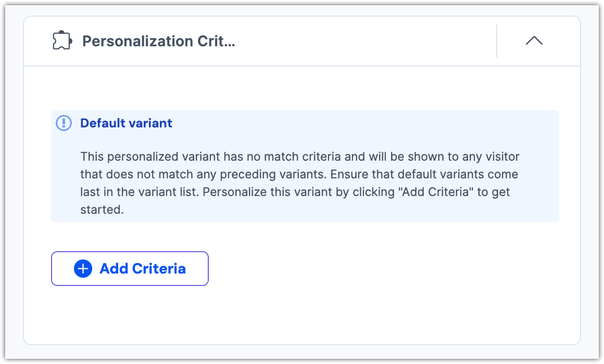Screen dimensions: 604x364
Task: Click the plus circle icon on Add Criteria
Action: coord(83,269)
